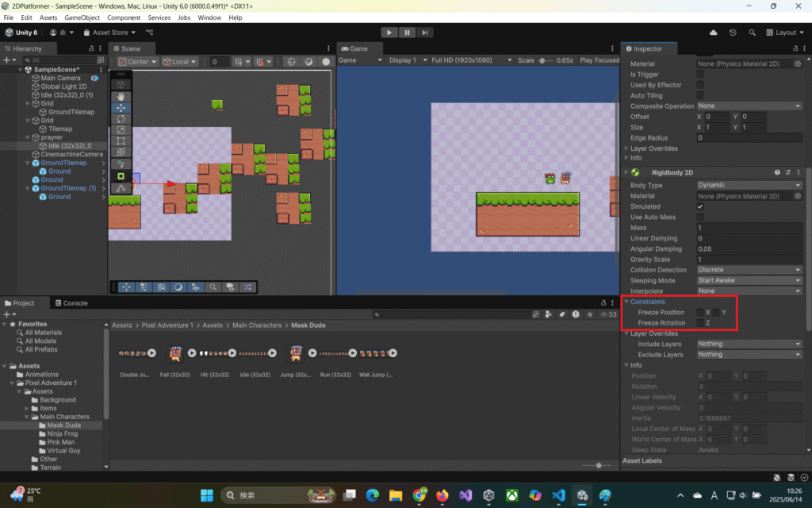The image size is (812, 508).
Task: Click the Edit Collider green square tool
Action: (x=121, y=176)
